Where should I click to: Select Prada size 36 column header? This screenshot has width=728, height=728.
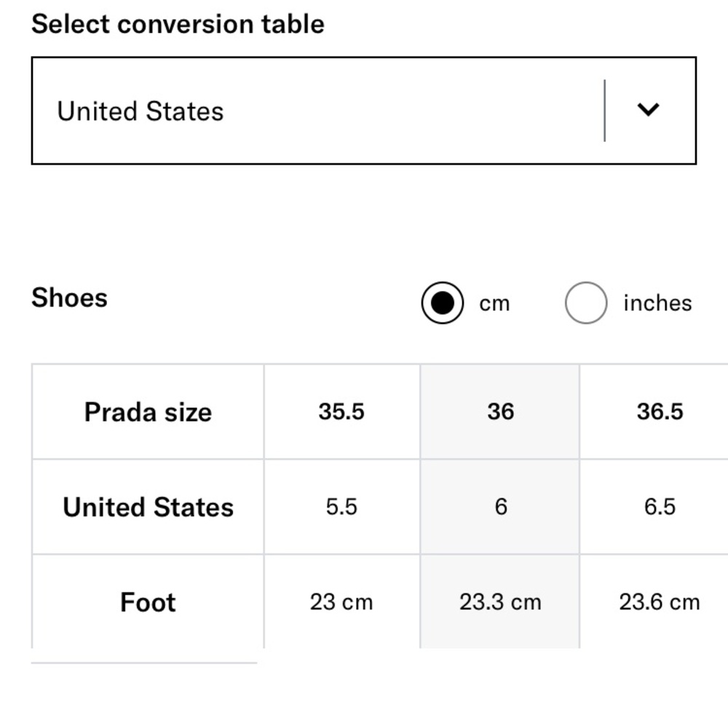(500, 412)
